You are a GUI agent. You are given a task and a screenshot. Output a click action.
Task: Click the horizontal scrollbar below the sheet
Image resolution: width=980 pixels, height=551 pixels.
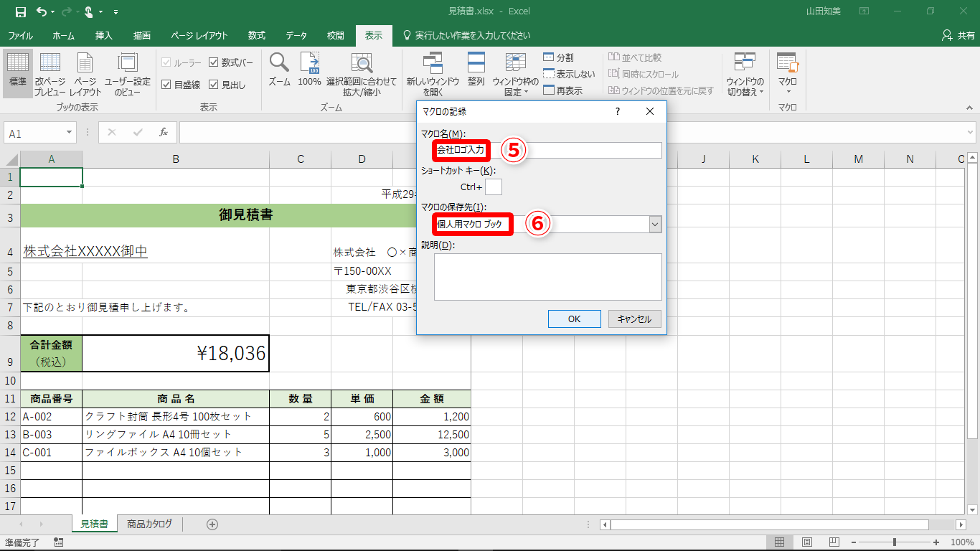point(770,524)
